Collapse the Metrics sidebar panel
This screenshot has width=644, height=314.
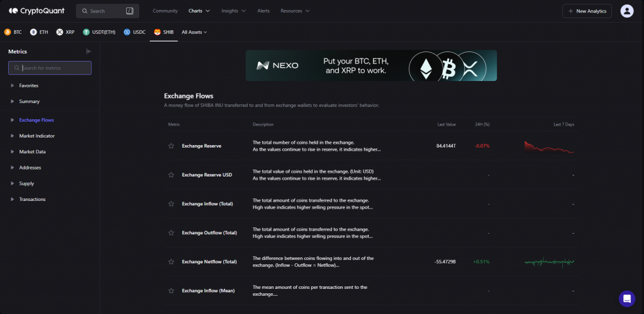click(89, 51)
